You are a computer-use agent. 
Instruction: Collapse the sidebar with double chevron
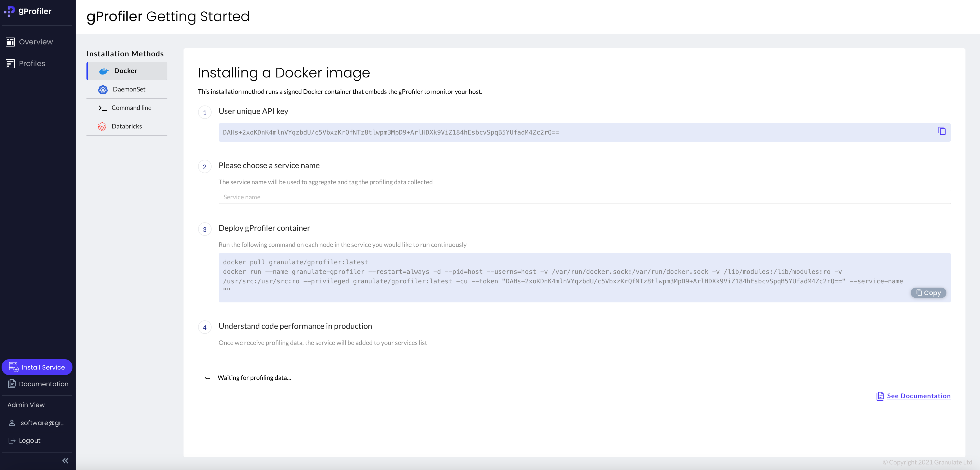pos(65,461)
